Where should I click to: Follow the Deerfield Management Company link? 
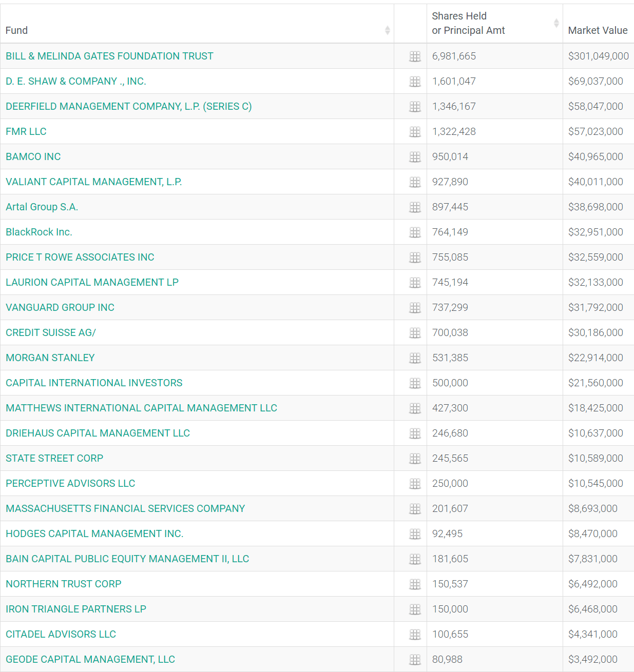[x=129, y=106]
